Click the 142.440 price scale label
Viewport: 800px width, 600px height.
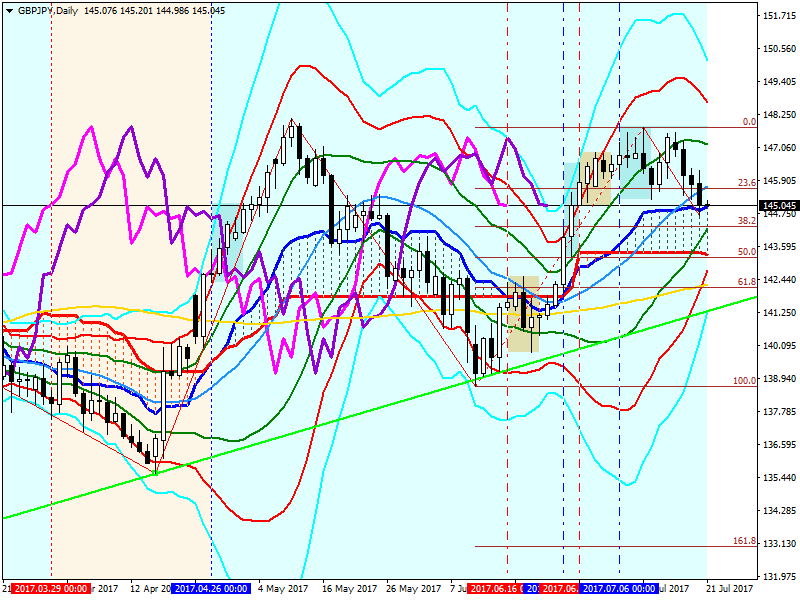[779, 280]
